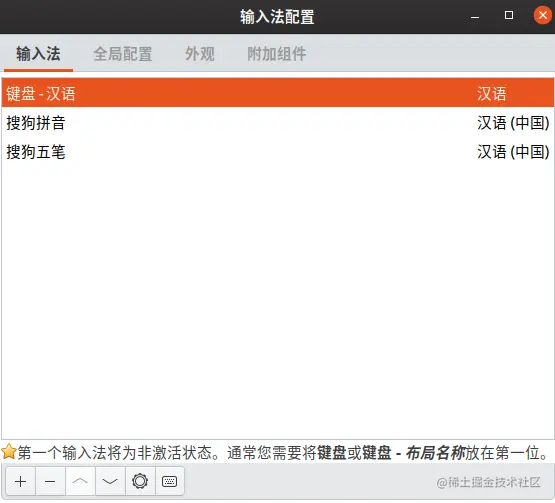Open the 外观 tab
This screenshot has width=555, height=503.
click(x=200, y=54)
